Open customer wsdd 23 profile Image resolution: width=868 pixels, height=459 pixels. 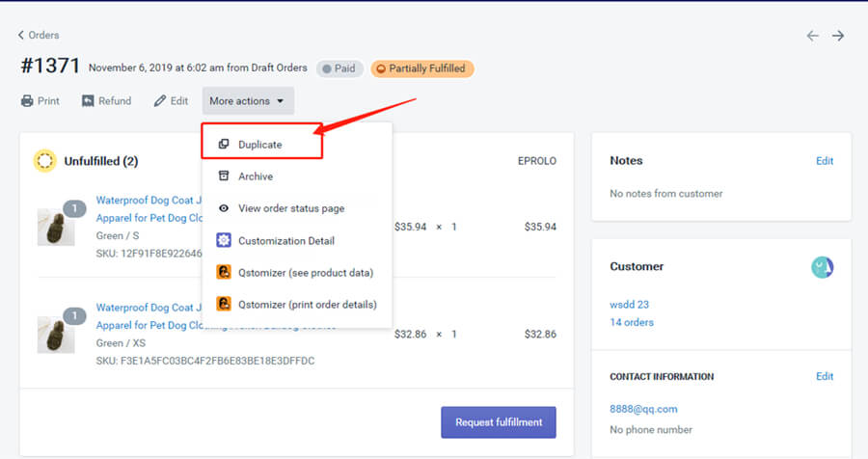[x=629, y=305]
